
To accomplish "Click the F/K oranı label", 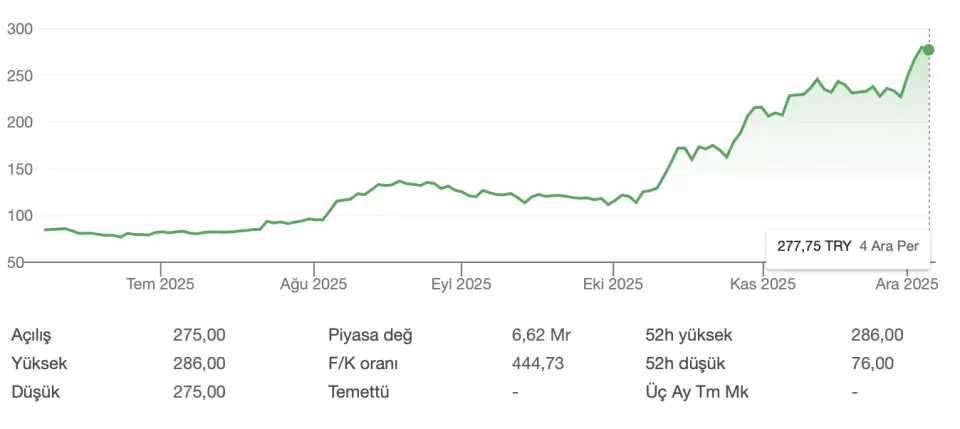I will (x=365, y=363).
